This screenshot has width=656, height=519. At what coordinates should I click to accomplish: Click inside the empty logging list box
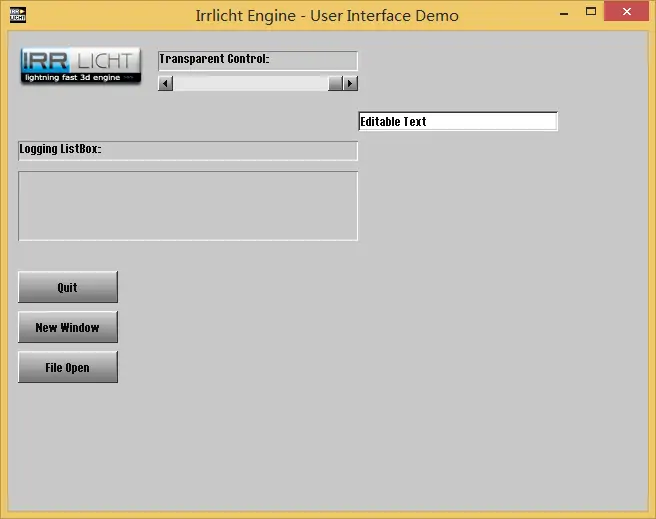coord(188,206)
